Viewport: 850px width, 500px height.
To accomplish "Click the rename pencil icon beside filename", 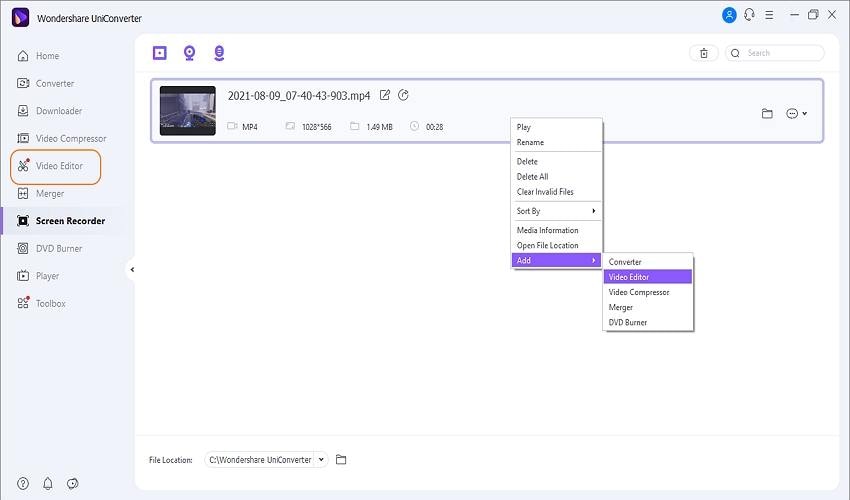I will (384, 95).
